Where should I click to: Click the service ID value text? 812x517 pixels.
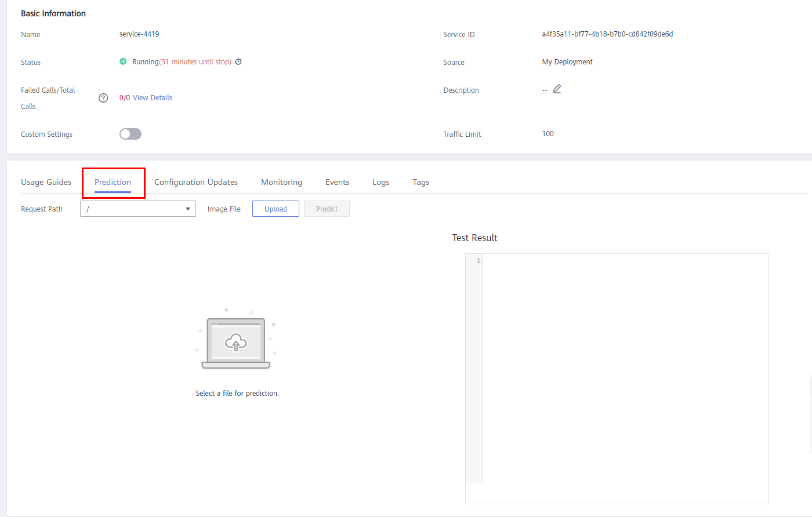(x=607, y=34)
